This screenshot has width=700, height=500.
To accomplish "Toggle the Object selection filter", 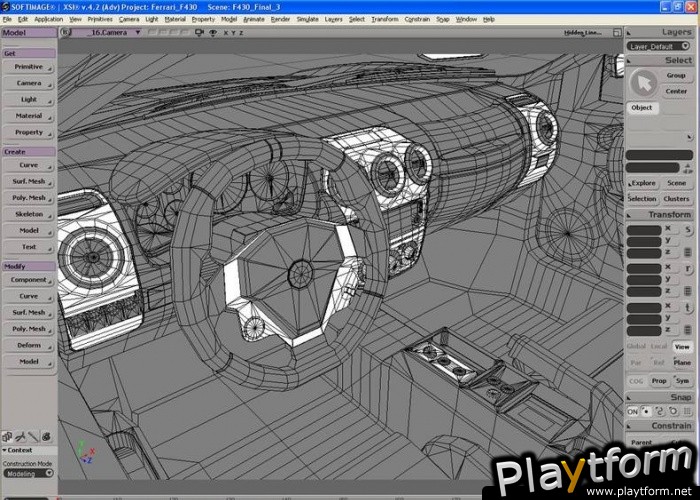I will [642, 108].
